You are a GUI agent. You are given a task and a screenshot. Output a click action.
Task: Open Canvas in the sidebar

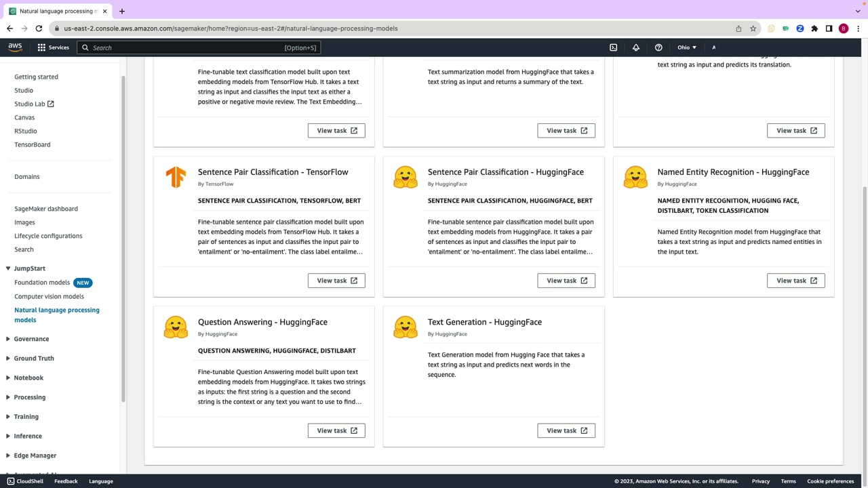tap(24, 117)
